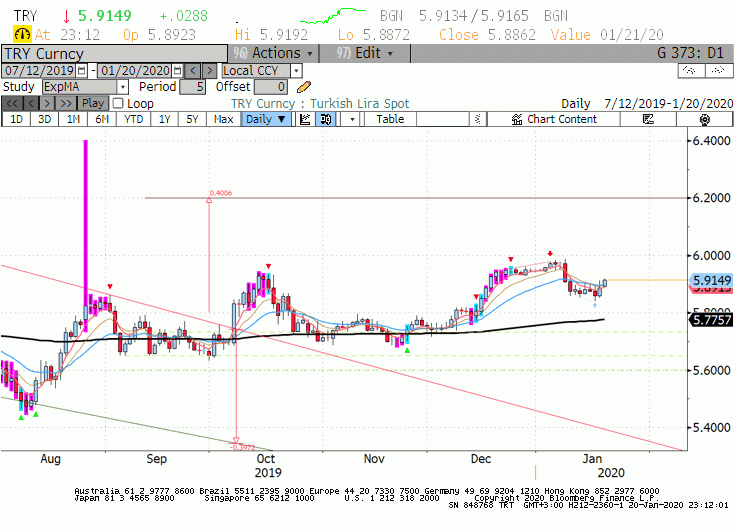Toggle the Loop checkbox

point(118,103)
